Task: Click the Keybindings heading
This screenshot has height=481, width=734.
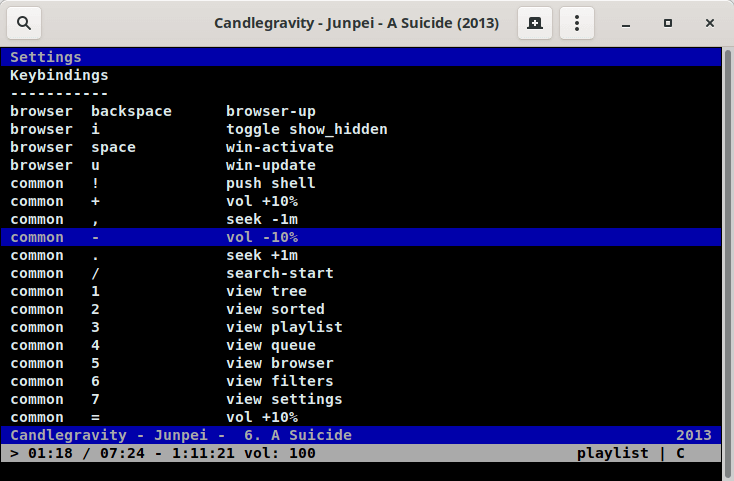Action: (x=59, y=75)
